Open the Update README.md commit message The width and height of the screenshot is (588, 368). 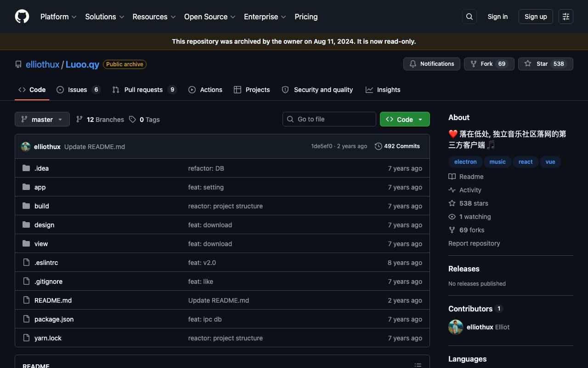coord(95,147)
